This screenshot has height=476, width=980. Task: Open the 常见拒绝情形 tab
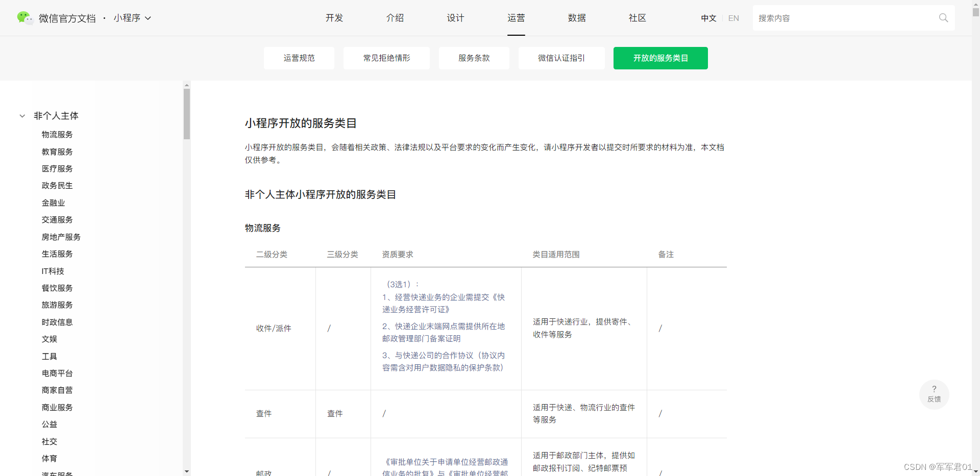386,58
